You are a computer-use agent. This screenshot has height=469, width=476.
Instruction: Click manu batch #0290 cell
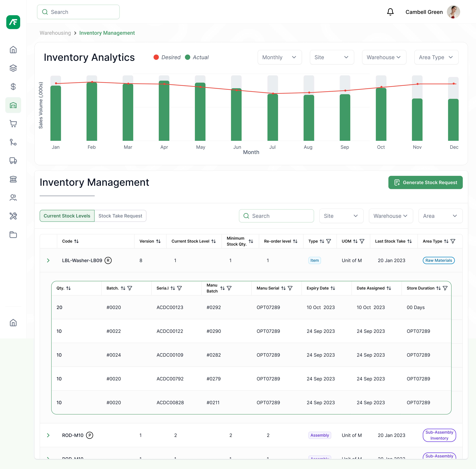pyautogui.click(x=214, y=331)
